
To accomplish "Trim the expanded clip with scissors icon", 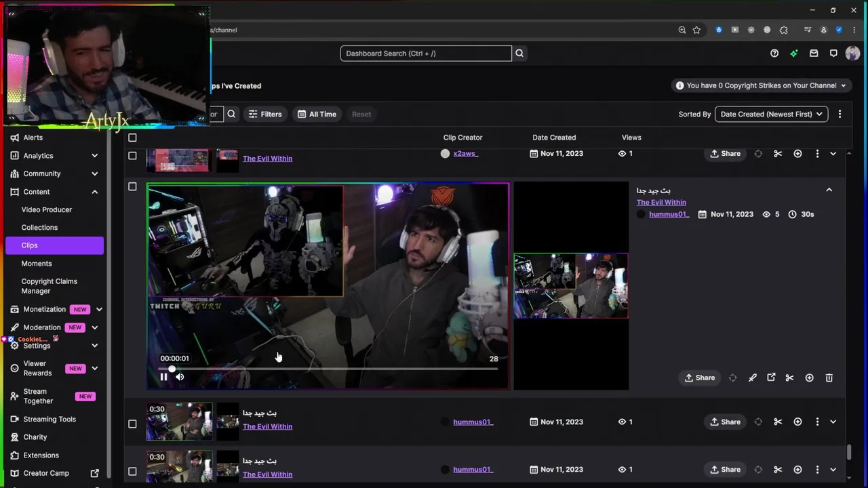I will click(x=789, y=378).
